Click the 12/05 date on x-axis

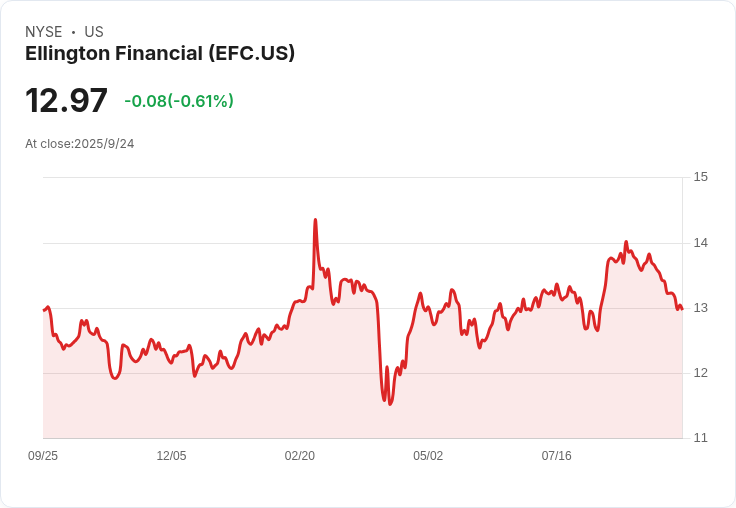click(171, 456)
